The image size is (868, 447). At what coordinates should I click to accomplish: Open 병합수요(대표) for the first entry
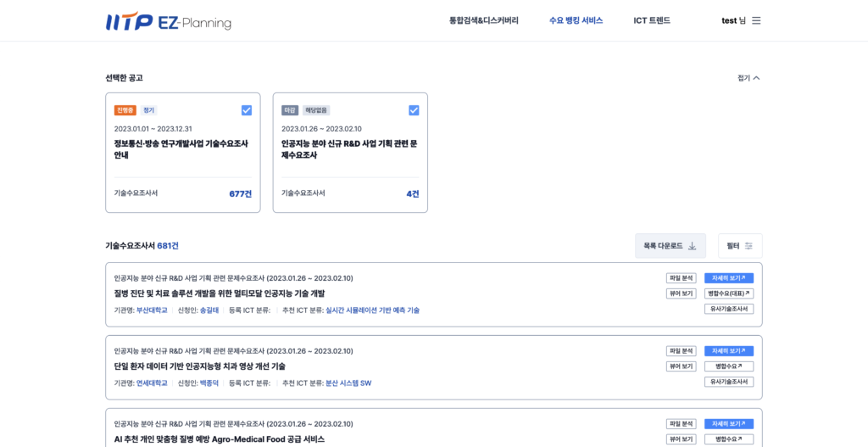coord(728,293)
